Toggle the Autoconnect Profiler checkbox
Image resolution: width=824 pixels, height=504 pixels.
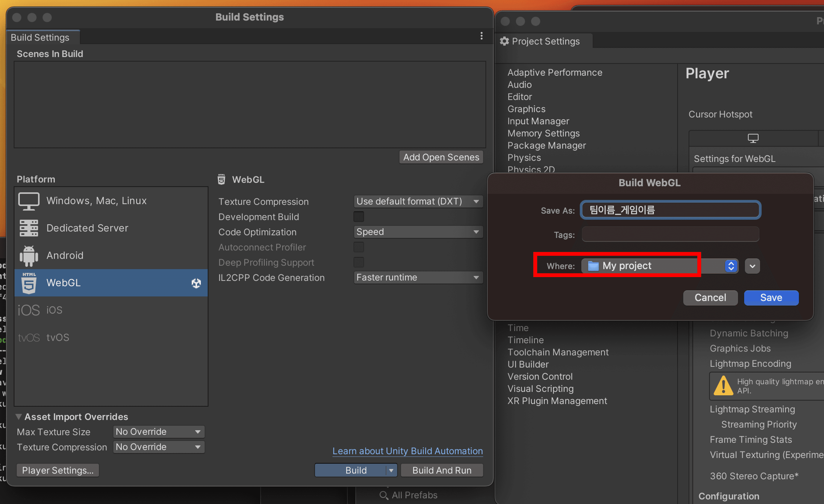(x=359, y=247)
